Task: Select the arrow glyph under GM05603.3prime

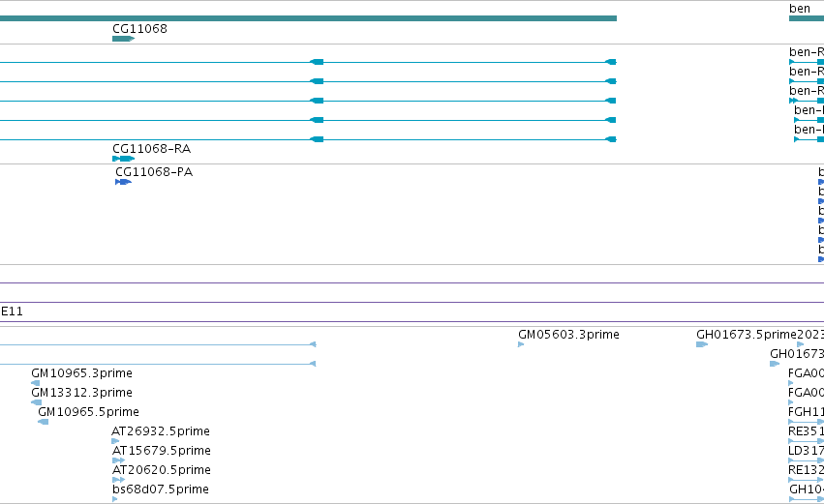Action: [x=521, y=344]
